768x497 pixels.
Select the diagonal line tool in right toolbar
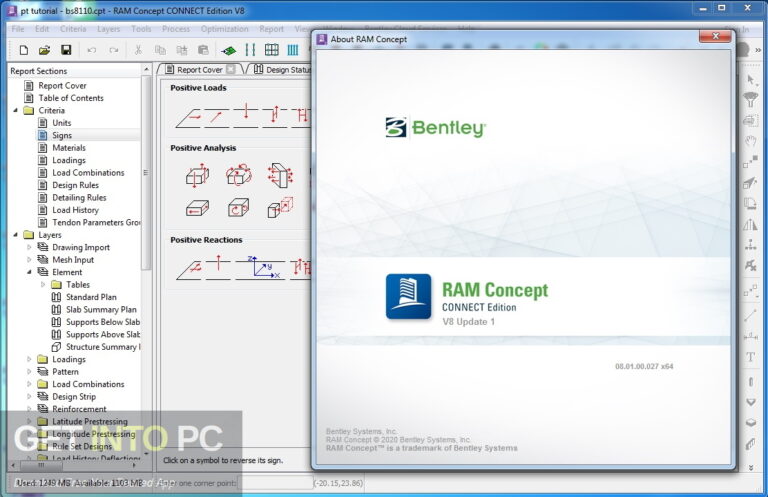click(x=750, y=315)
